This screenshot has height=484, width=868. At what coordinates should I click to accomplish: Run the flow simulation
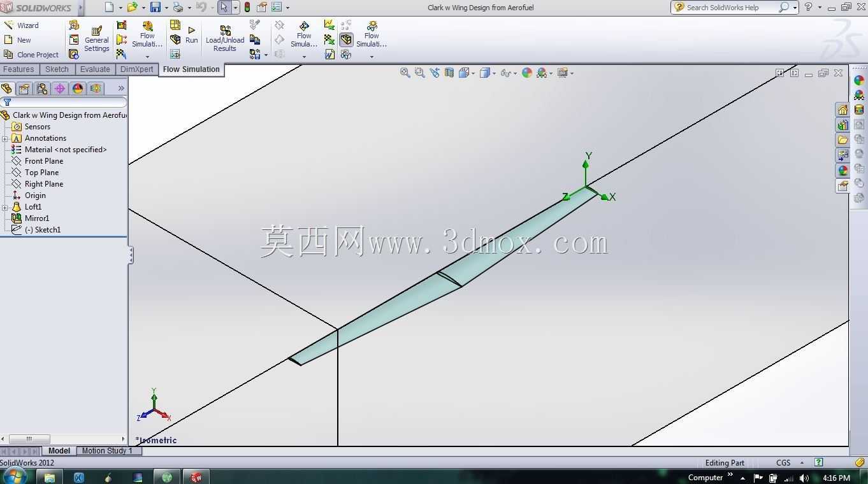(191, 35)
